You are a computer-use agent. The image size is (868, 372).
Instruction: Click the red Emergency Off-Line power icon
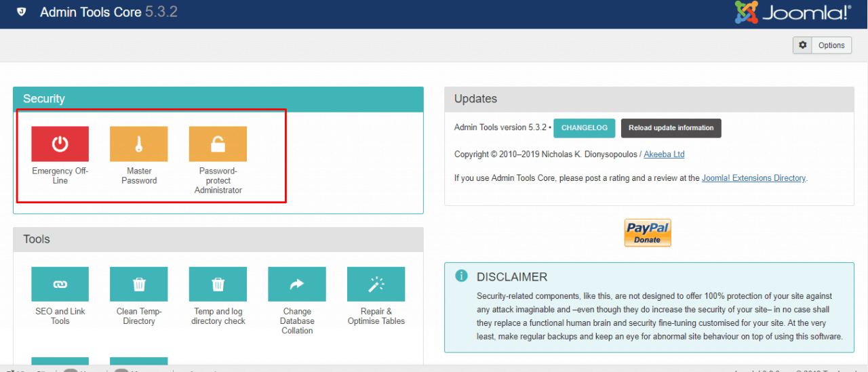60,144
